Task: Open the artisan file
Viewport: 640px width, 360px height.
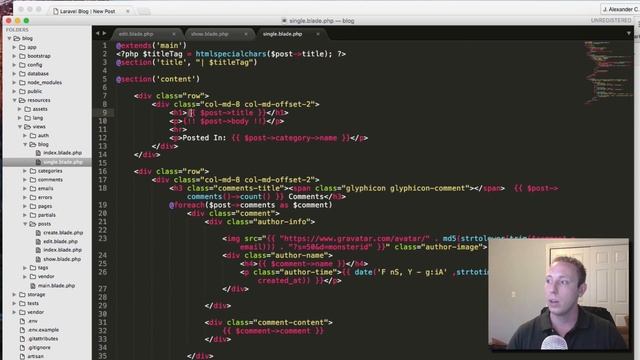Action: tap(36, 356)
